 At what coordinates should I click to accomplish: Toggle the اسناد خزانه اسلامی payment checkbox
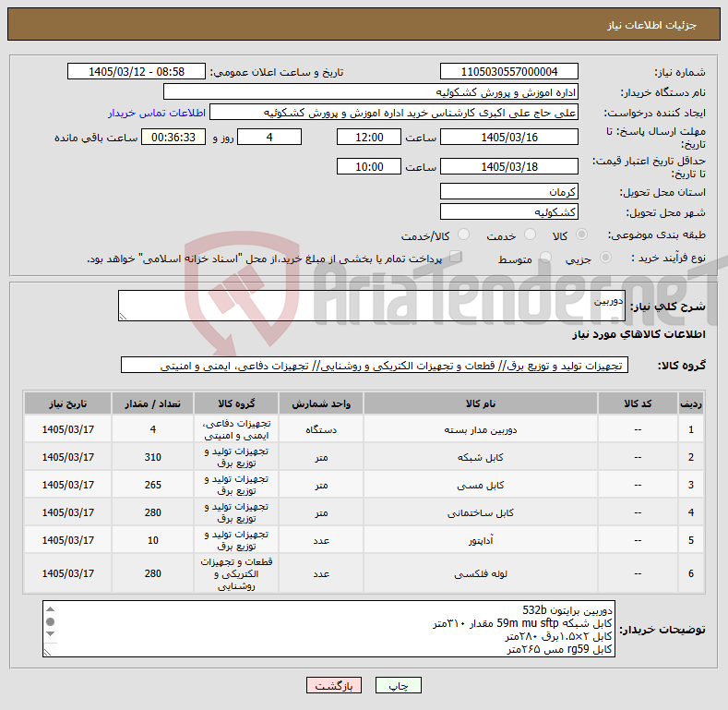[455, 257]
